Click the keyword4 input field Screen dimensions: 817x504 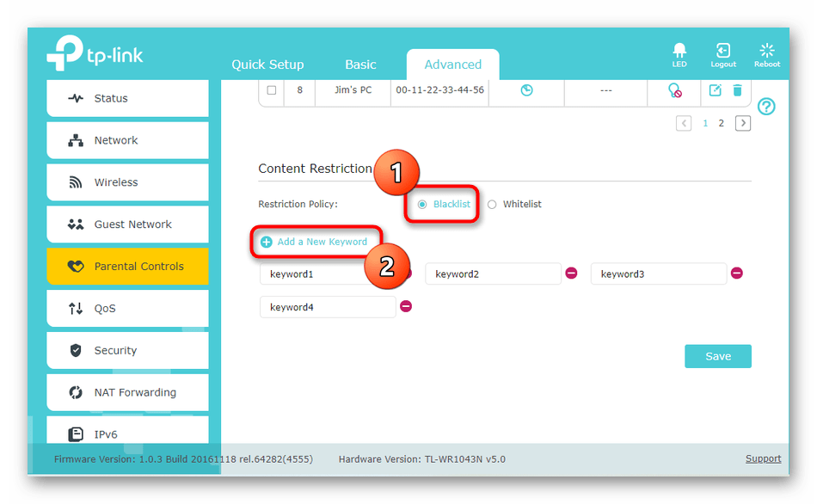coord(328,307)
